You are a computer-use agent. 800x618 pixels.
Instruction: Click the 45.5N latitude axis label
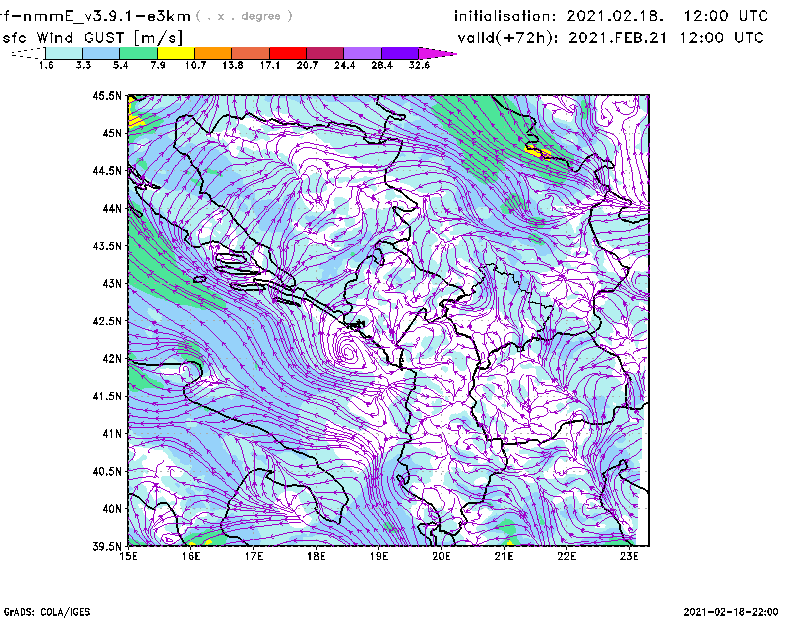coord(106,96)
